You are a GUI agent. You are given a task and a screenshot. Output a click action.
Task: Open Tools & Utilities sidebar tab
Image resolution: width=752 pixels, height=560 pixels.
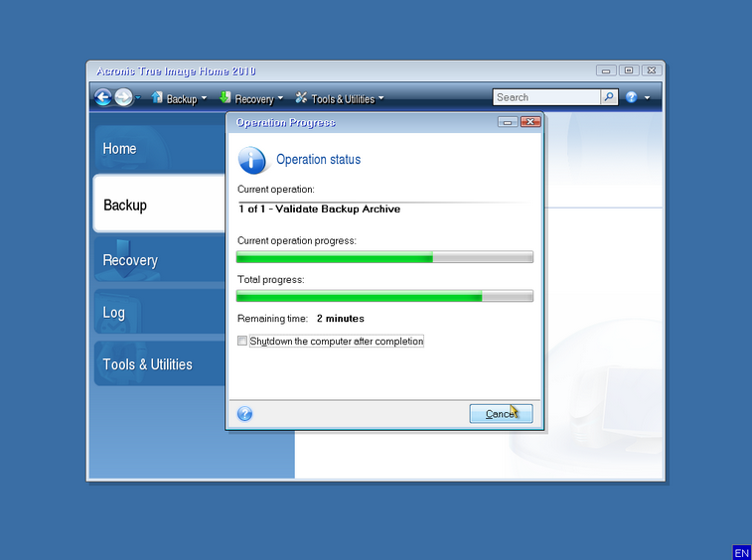(x=159, y=364)
